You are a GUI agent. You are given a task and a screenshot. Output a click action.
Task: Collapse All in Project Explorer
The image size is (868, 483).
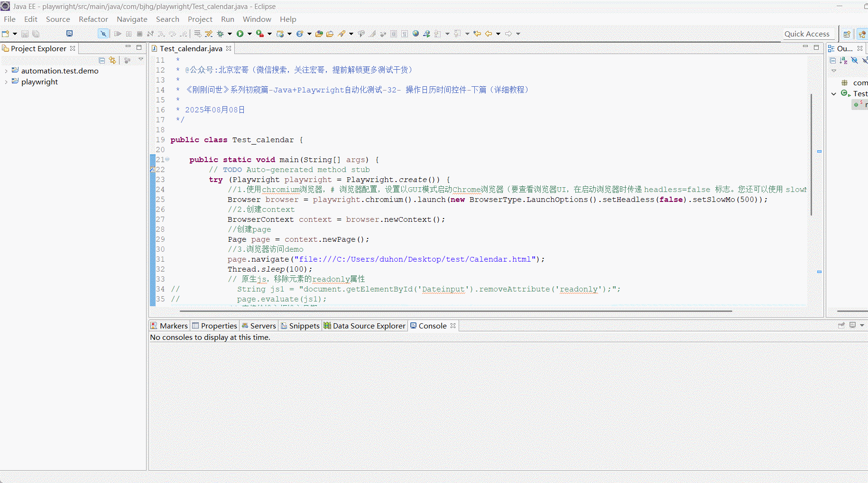(x=102, y=60)
